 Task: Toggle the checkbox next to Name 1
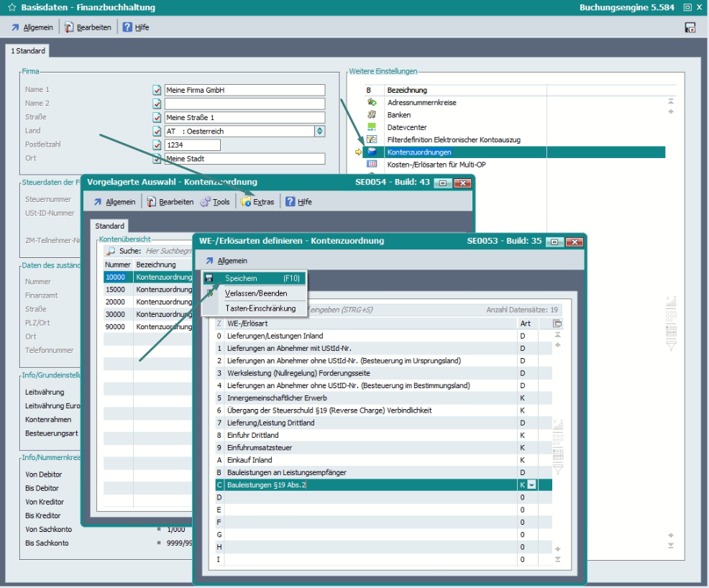click(157, 91)
